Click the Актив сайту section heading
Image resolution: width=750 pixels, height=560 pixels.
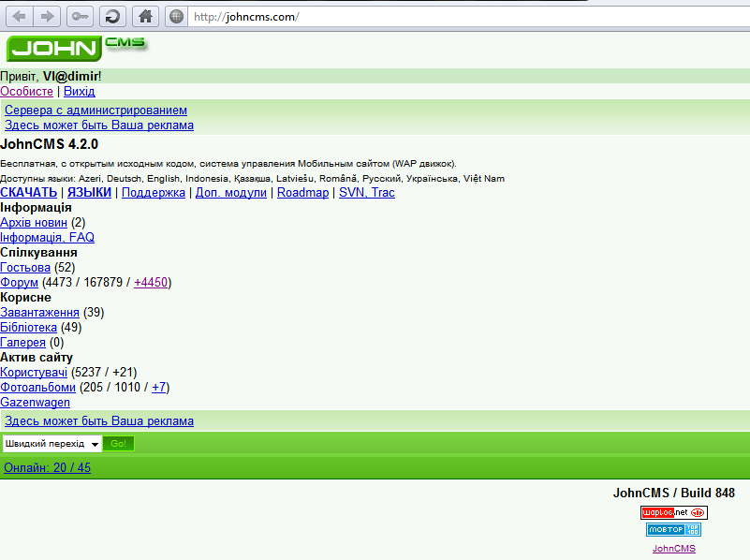[x=37, y=357]
